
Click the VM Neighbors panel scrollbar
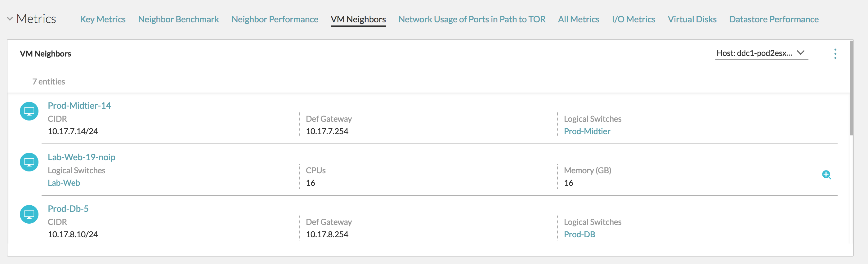click(852, 88)
